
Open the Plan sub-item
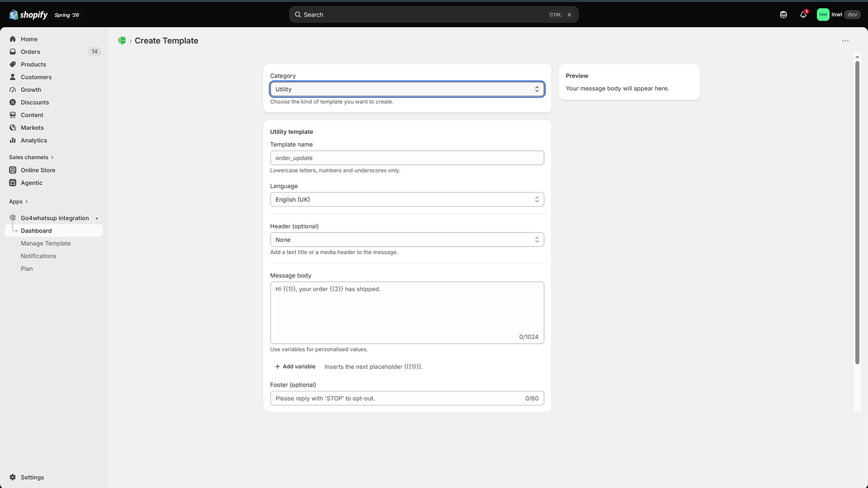(x=27, y=268)
